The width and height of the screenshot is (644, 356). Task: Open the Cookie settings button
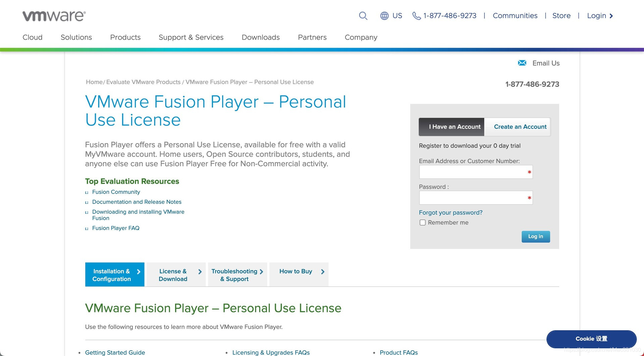(x=591, y=339)
